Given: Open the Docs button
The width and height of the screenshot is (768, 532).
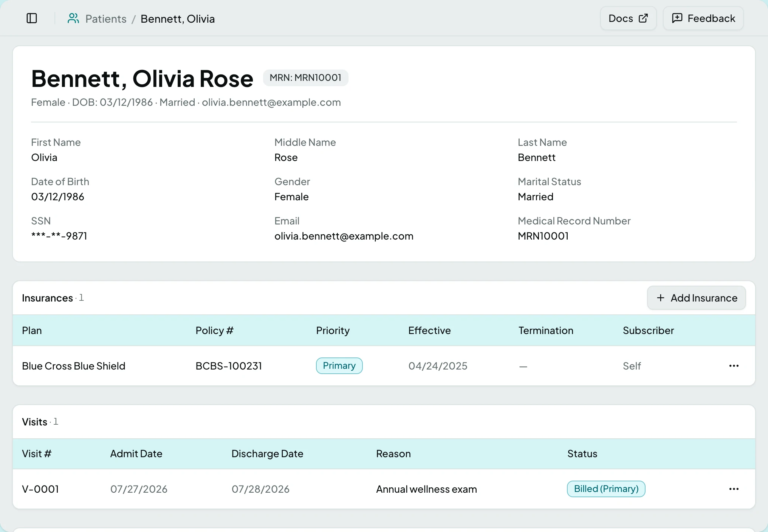Looking at the screenshot, I should coord(628,18).
